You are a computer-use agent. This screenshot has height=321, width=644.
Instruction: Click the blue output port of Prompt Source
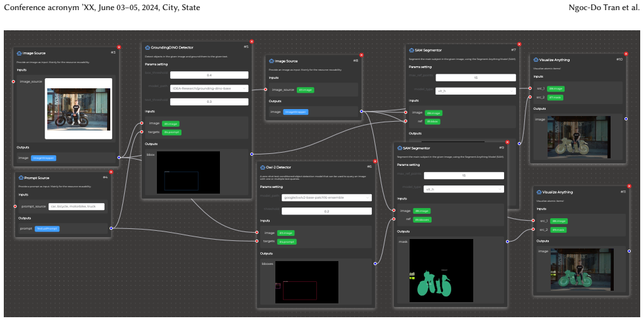click(x=112, y=228)
